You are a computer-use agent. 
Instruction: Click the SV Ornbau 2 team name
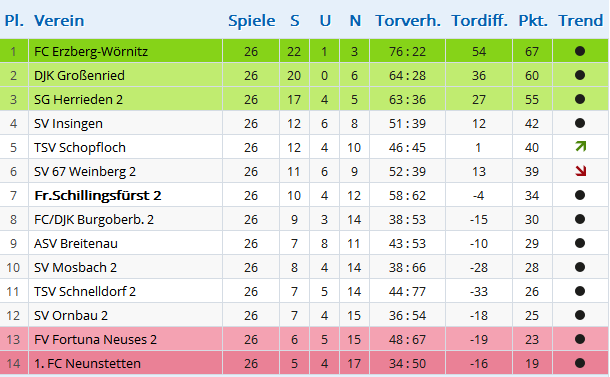(71, 316)
